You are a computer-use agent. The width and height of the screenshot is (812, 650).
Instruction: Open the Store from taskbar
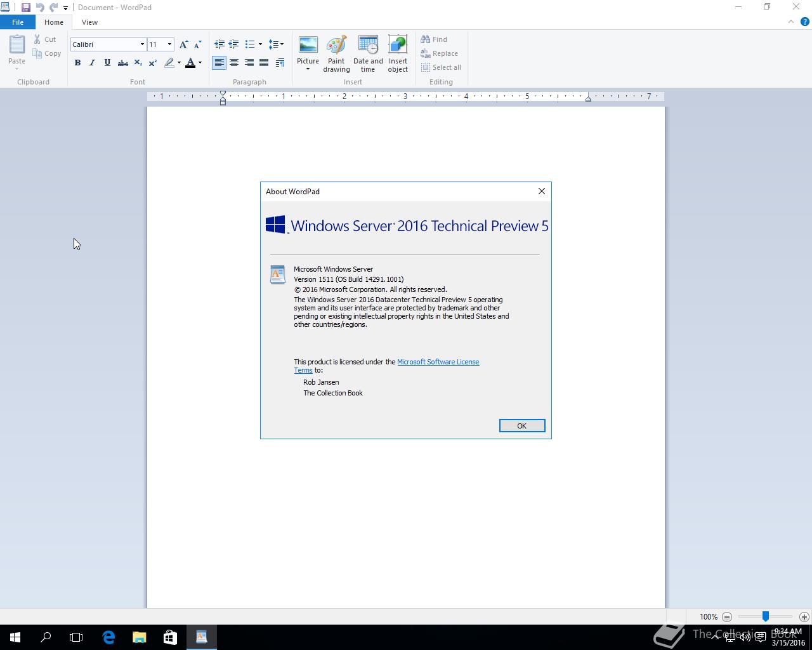click(170, 637)
